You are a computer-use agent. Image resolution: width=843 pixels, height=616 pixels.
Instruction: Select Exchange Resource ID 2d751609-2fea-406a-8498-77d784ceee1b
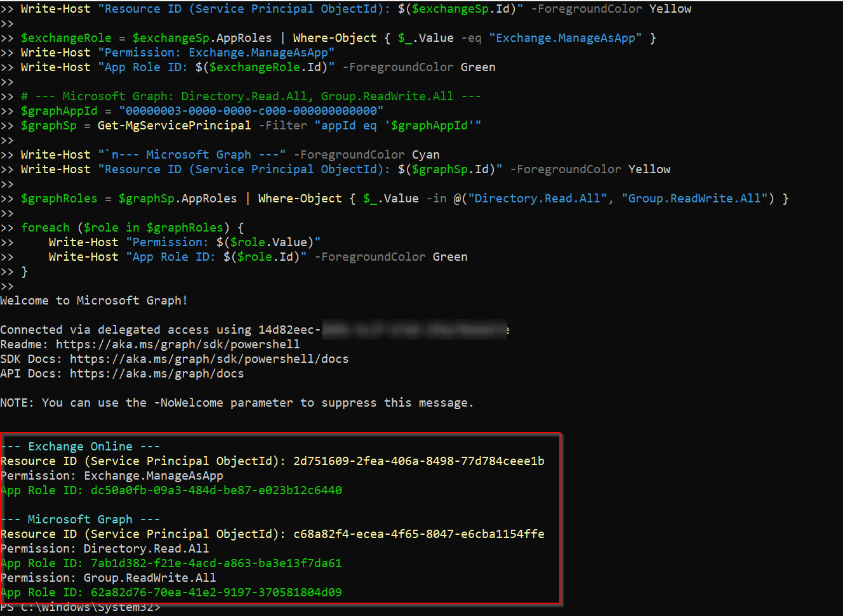(419, 461)
